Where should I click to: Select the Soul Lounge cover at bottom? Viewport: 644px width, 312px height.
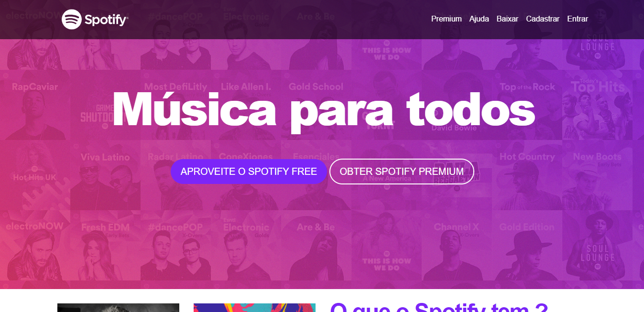(598, 246)
